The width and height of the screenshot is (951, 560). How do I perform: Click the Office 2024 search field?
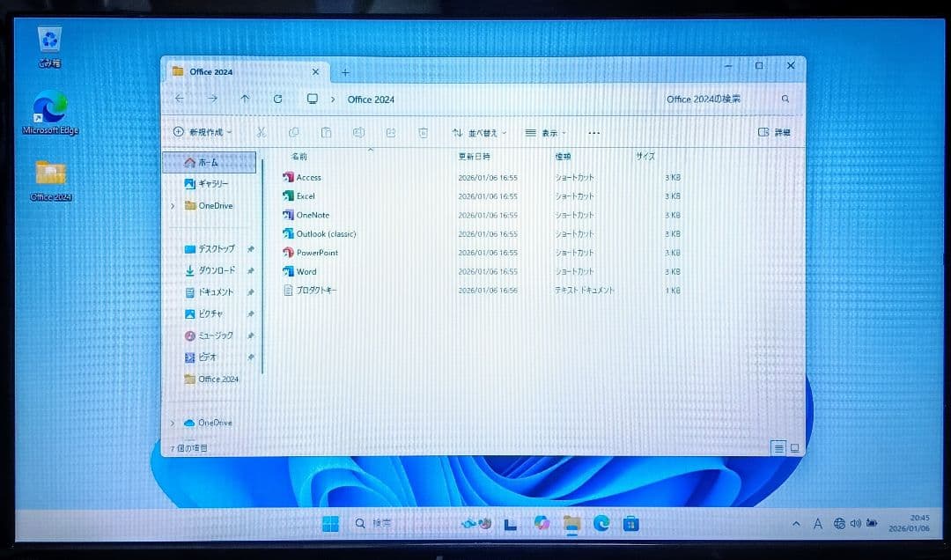[704, 99]
